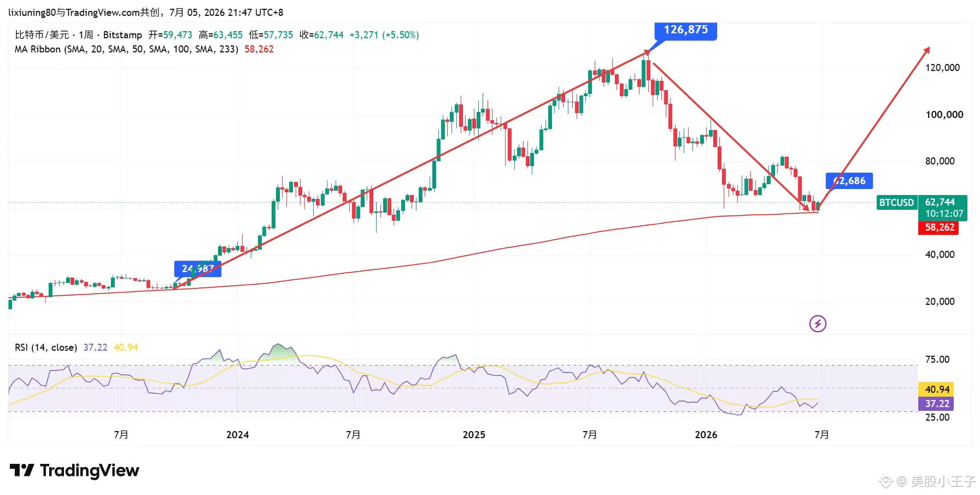Click the yellow 40.94 value in RSI legend
980x495 pixels.
pos(126,347)
